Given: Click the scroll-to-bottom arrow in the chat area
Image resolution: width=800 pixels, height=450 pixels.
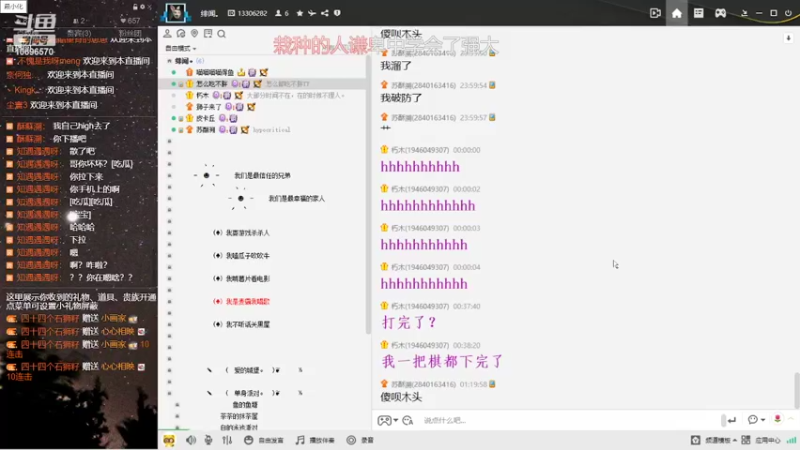Looking at the screenshot, I should click(x=788, y=38).
